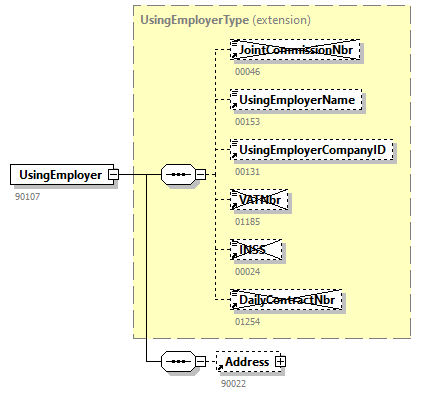This screenshot has height=394, width=429.
Task: Click annotation 90107 under UsingEmployer
Action: pos(27,197)
